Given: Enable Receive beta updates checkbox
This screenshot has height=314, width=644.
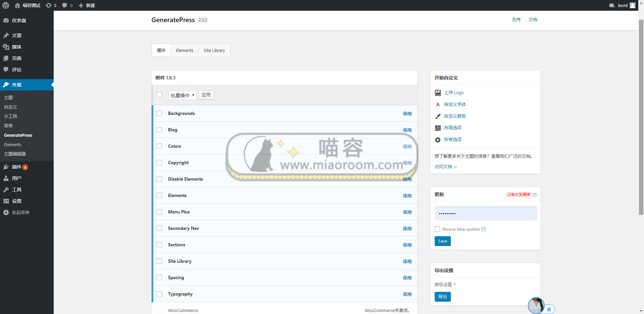Looking at the screenshot, I should tap(437, 229).
